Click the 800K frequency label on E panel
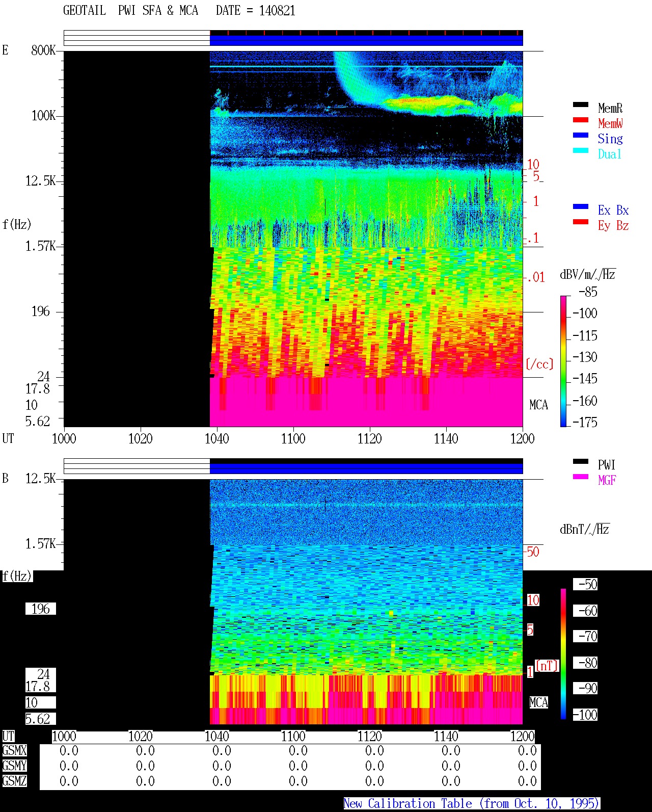Image resolution: width=652 pixels, height=812 pixels. [x=43, y=50]
